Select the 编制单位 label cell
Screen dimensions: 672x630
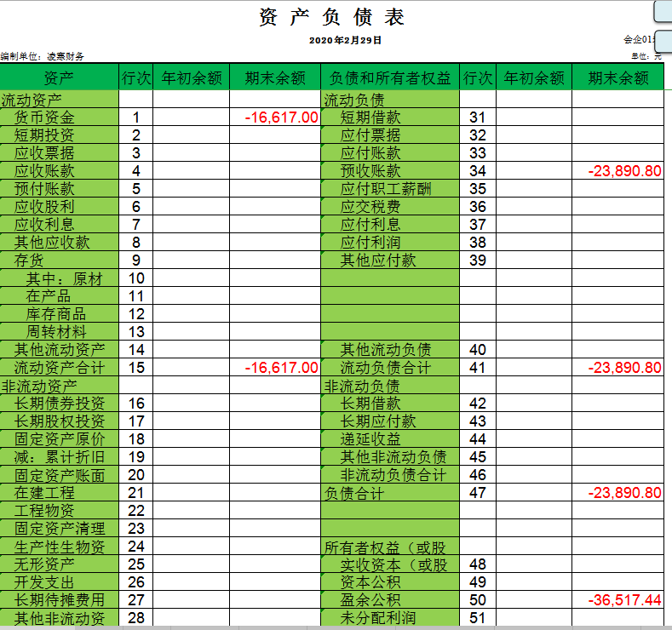point(42,56)
